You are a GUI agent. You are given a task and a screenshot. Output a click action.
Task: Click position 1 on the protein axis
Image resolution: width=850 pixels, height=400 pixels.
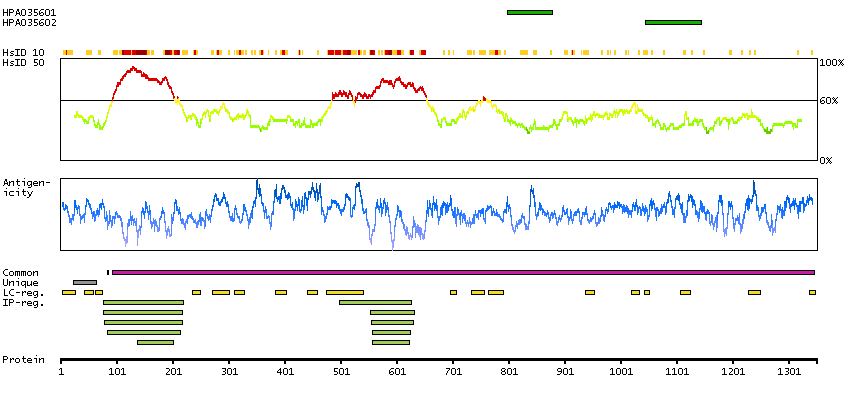click(x=62, y=372)
